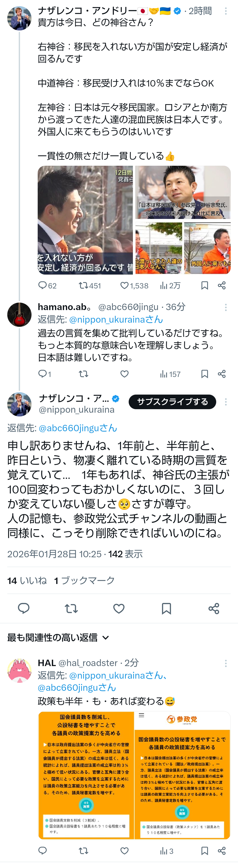This screenshot has height=868, width=238.
Task: Repost the main tweet dated 2026年01月28日
Action: 71,608
